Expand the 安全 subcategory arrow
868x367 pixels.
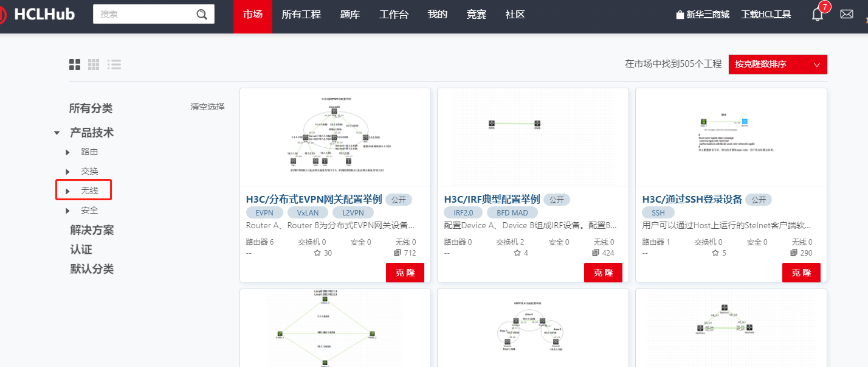(68, 211)
